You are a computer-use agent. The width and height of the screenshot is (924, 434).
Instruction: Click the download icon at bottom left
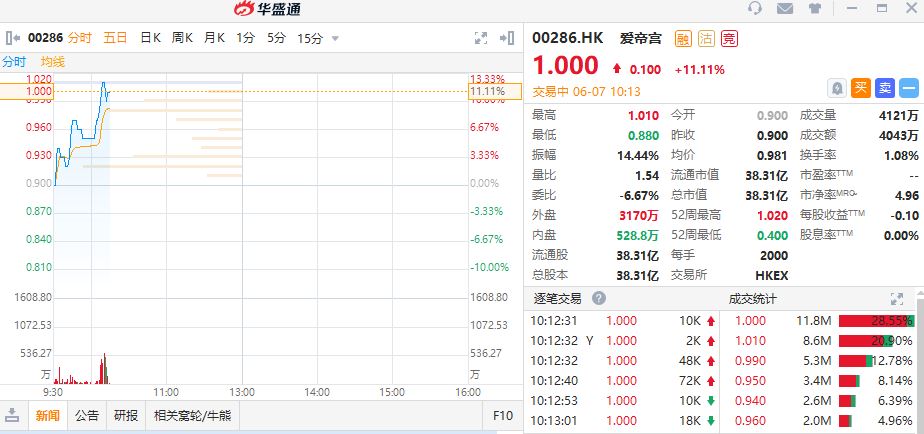(14, 415)
